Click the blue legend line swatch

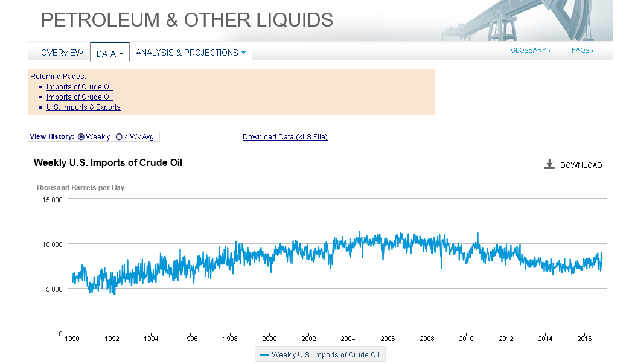pos(264,355)
